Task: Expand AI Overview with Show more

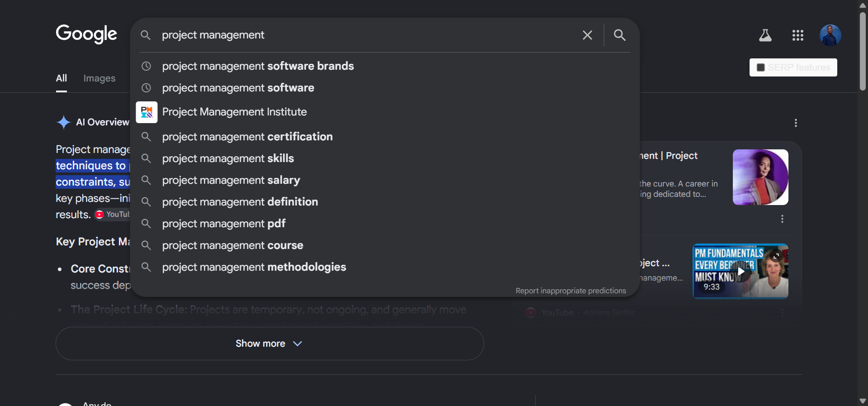Action: pyautogui.click(x=270, y=344)
